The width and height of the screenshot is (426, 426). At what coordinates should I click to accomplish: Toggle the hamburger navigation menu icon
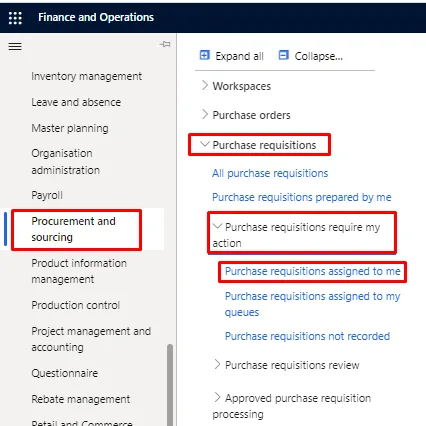pyautogui.click(x=15, y=46)
